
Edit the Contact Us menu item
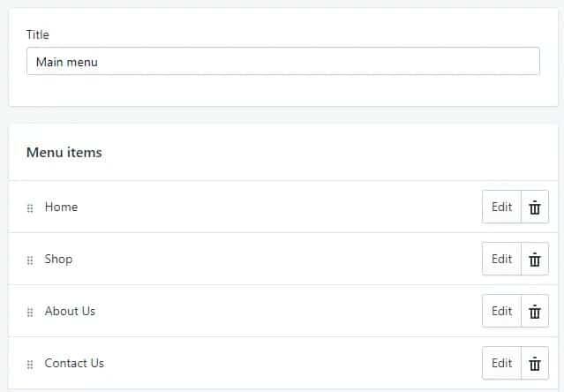pyautogui.click(x=501, y=364)
